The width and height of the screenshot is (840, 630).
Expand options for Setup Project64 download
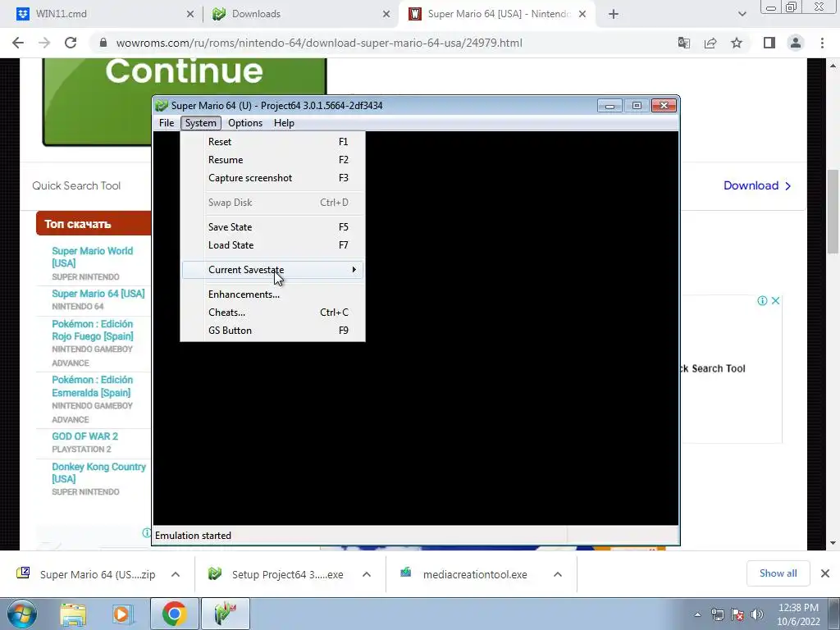click(367, 574)
